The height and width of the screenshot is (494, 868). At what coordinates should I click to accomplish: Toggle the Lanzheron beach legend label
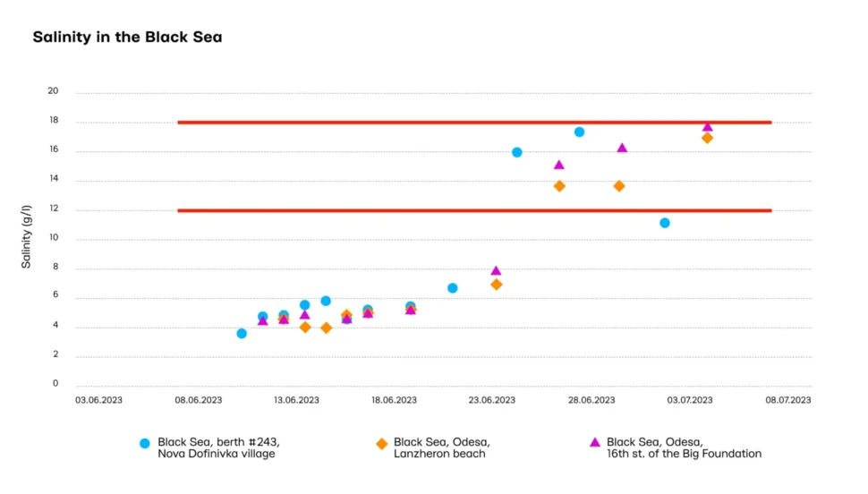(441, 447)
